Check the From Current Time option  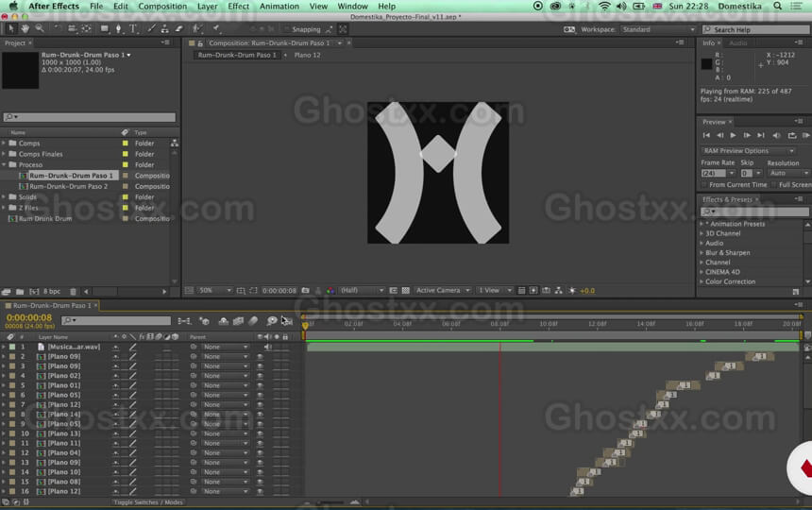point(703,185)
